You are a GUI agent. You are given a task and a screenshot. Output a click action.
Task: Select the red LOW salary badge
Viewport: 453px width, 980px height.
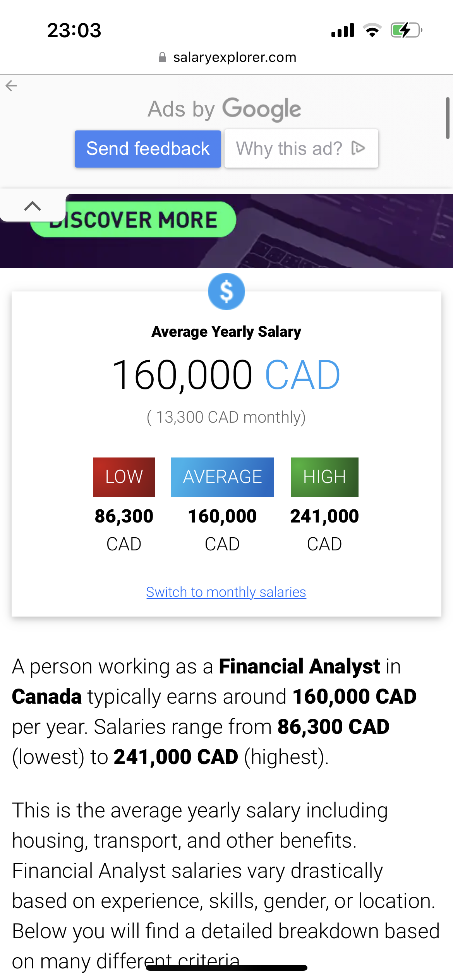tap(124, 477)
